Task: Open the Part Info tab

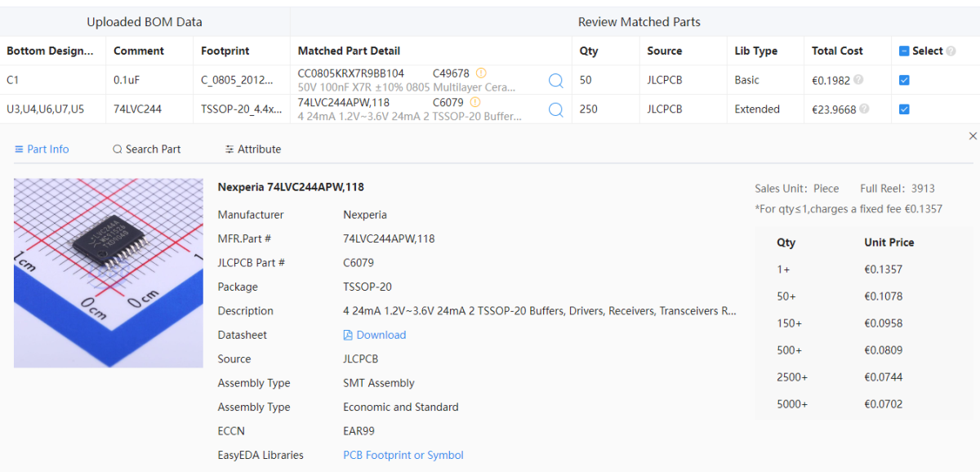Action: (x=42, y=149)
